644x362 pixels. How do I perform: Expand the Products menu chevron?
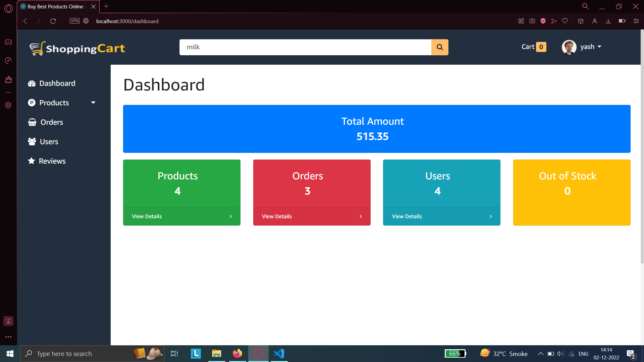[x=93, y=103]
